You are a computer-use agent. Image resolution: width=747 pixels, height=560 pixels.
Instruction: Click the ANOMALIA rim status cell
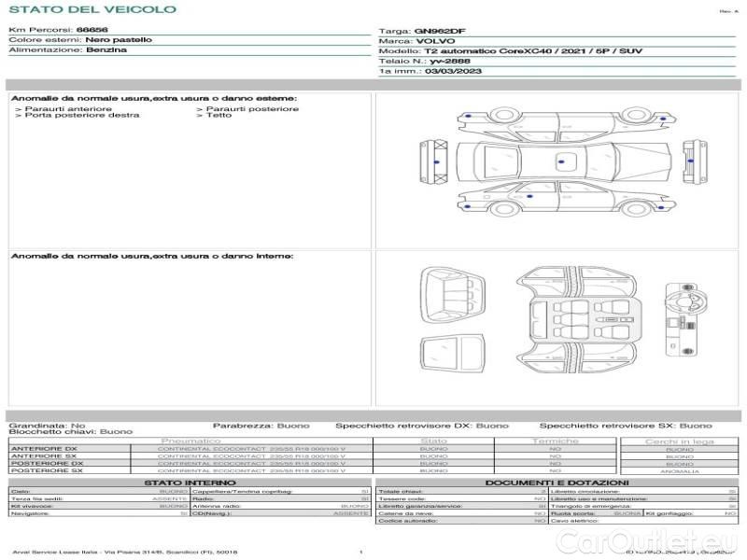(x=679, y=471)
